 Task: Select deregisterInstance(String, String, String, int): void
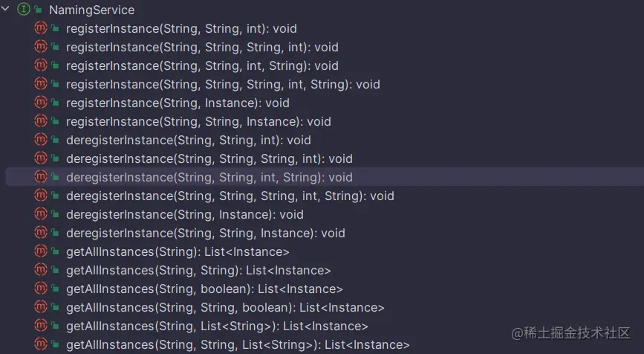(x=209, y=159)
